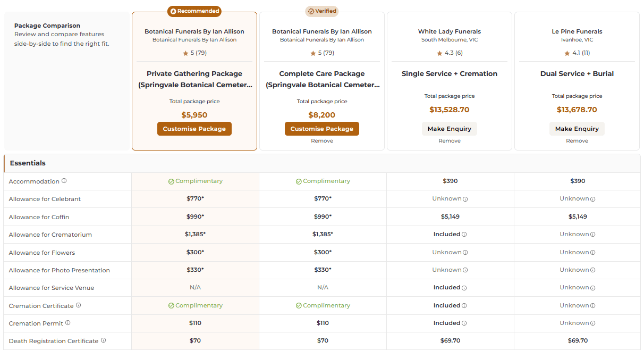Click info icon on Le Pine Celebrant Unknown

click(x=592, y=199)
